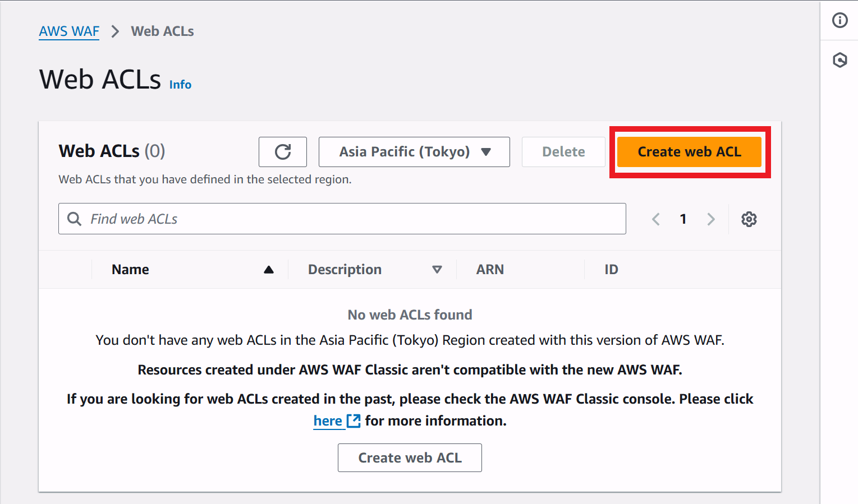Screen dimensions: 858x504
Task: Open table preferences gear icon
Action: (749, 219)
